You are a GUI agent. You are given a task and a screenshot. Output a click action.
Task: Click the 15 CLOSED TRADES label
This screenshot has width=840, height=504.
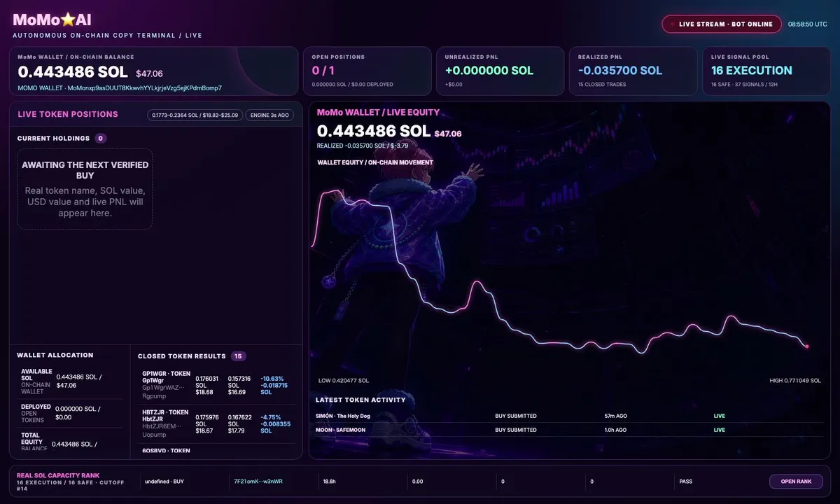coord(602,85)
